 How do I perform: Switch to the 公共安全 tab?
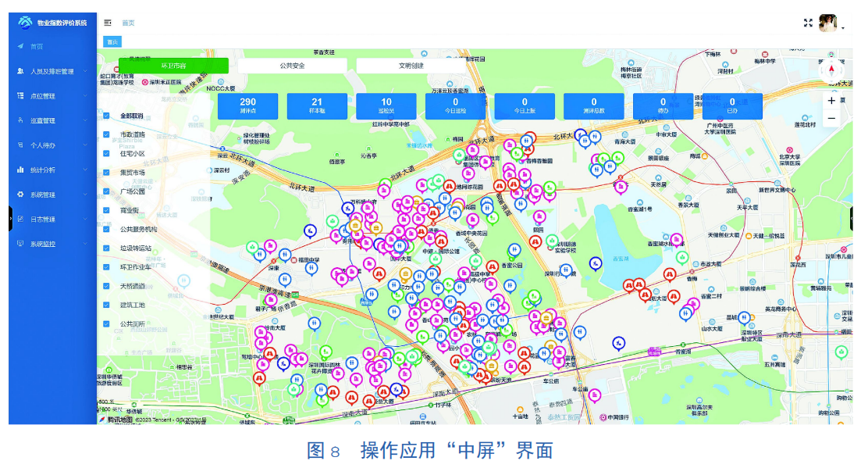point(292,66)
